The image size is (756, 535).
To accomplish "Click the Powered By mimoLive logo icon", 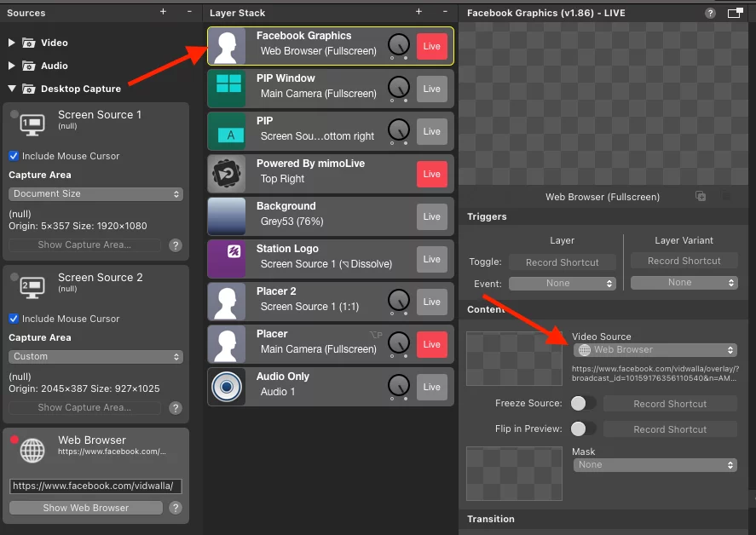I will tap(227, 174).
